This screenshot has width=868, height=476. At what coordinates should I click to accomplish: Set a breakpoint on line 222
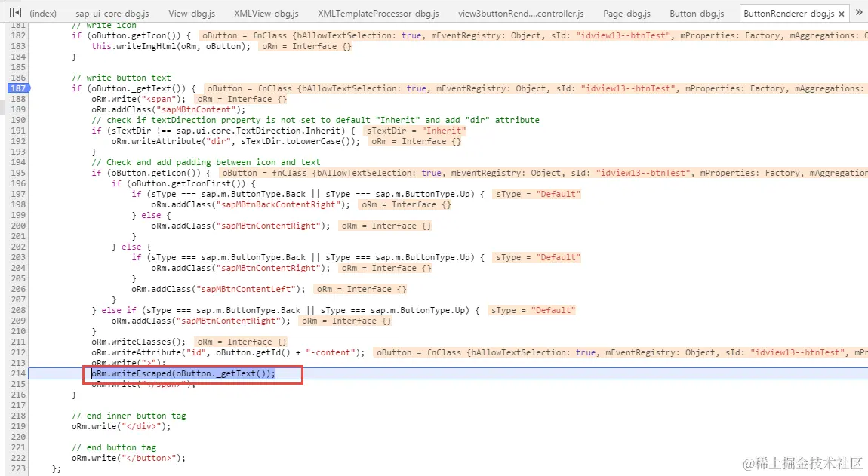(x=18, y=459)
